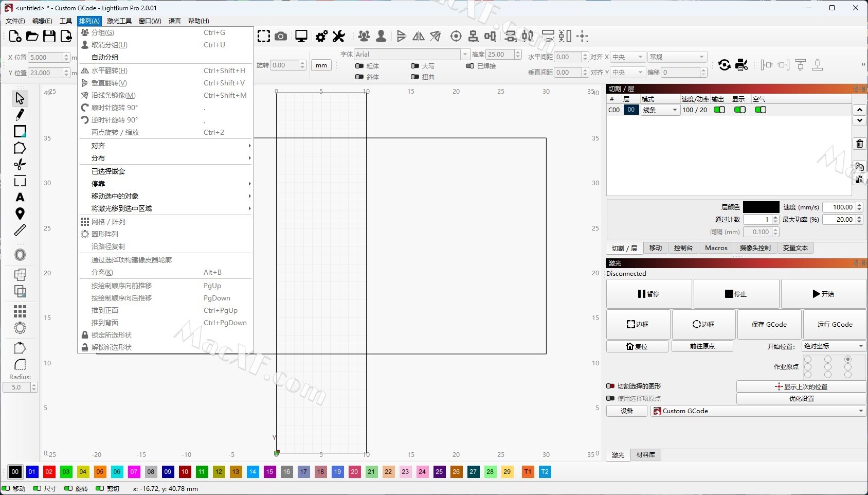
Task: Click the position marker pin tool
Action: pyautogui.click(x=20, y=214)
